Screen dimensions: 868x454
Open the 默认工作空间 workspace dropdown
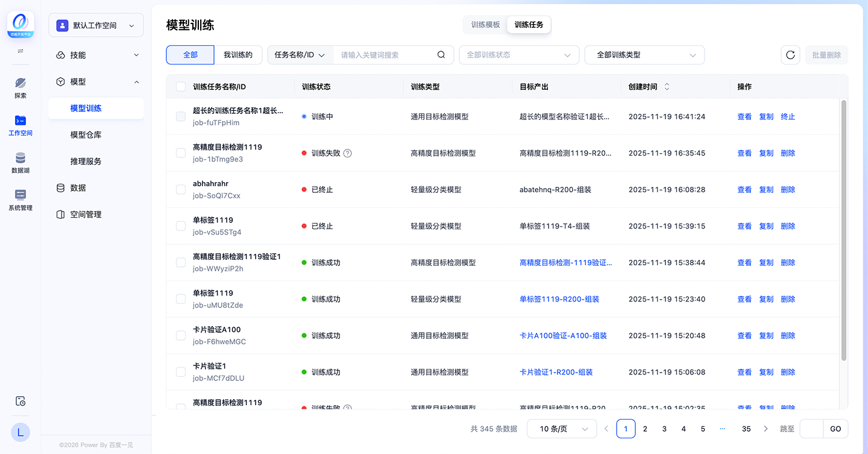point(96,25)
